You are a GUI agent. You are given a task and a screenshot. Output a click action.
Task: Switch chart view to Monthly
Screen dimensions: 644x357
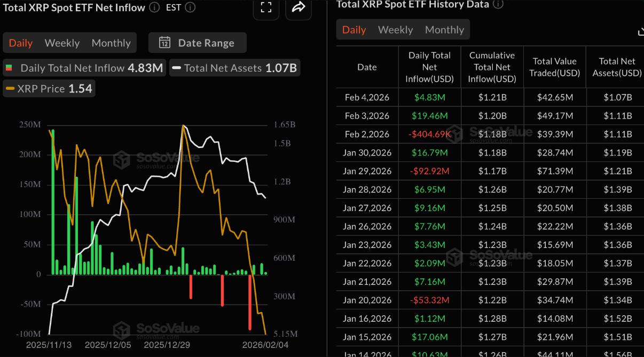coord(111,42)
